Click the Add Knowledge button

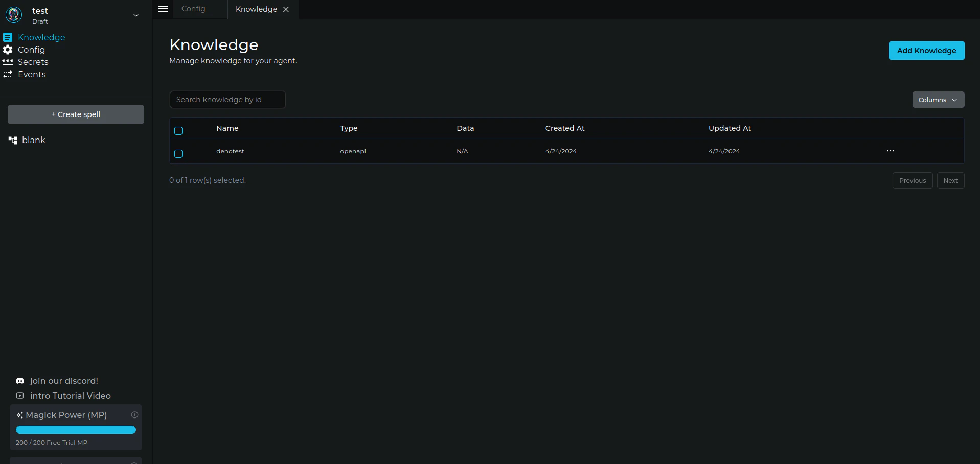pyautogui.click(x=926, y=50)
